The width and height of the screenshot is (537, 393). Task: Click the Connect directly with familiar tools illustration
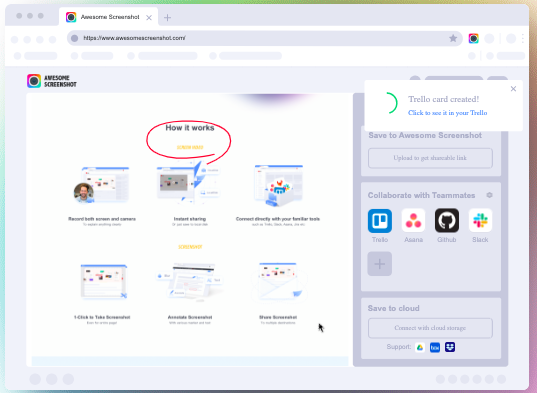(x=278, y=186)
